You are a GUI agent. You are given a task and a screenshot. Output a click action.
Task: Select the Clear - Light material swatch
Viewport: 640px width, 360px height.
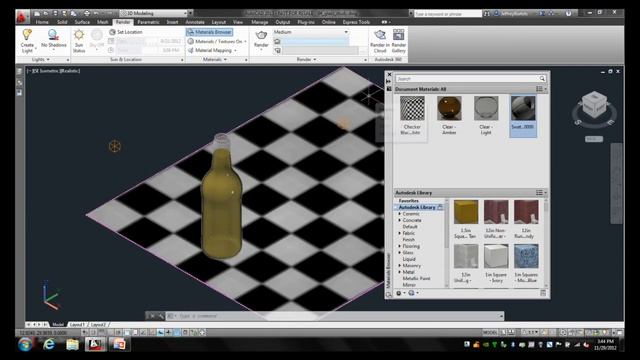(486, 108)
